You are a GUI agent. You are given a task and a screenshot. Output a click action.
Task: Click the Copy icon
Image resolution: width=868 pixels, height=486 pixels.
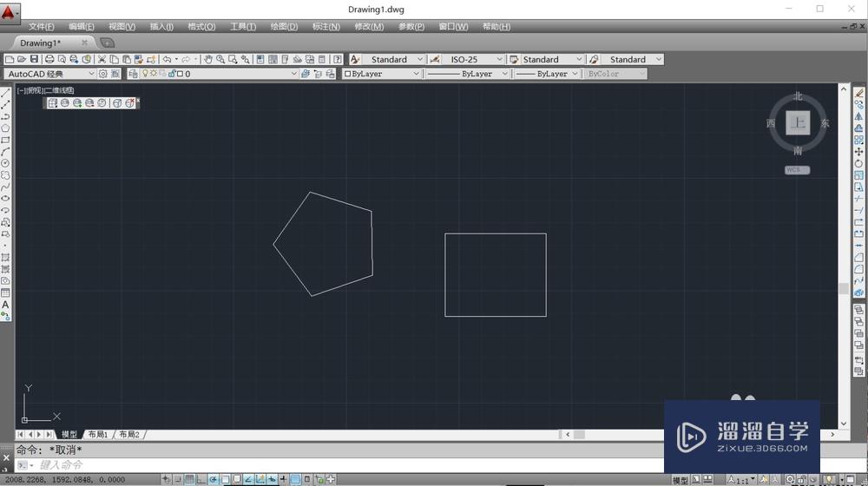point(114,59)
